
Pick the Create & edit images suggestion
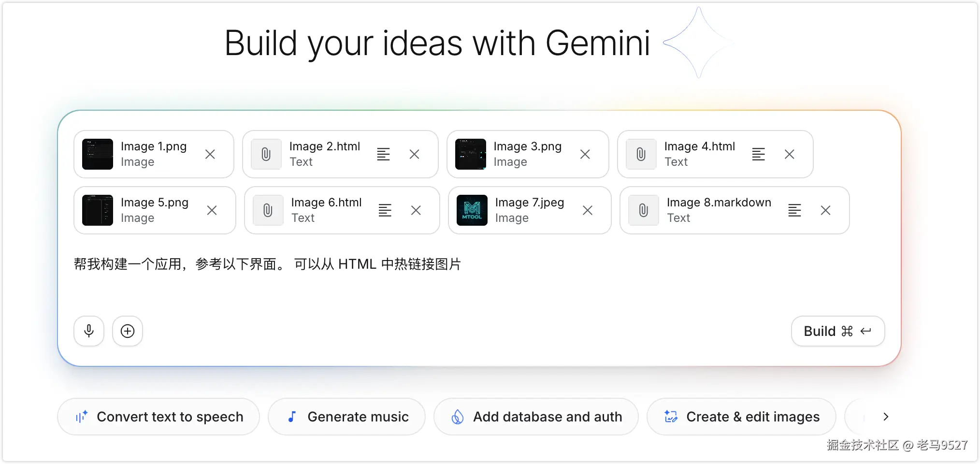(742, 417)
